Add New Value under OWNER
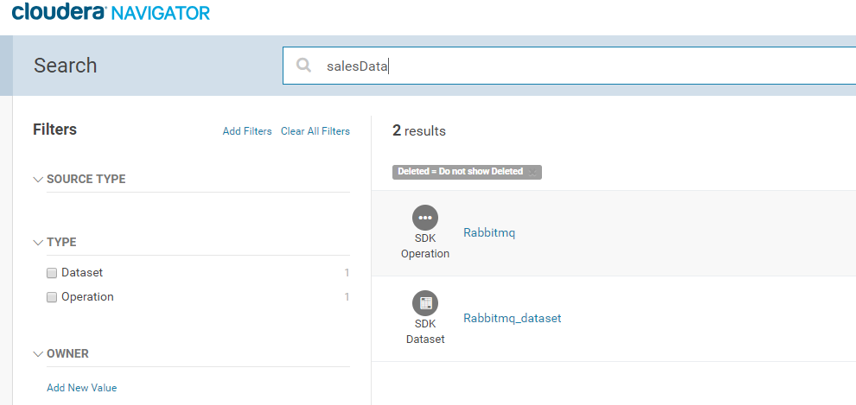856x405 pixels. click(82, 388)
